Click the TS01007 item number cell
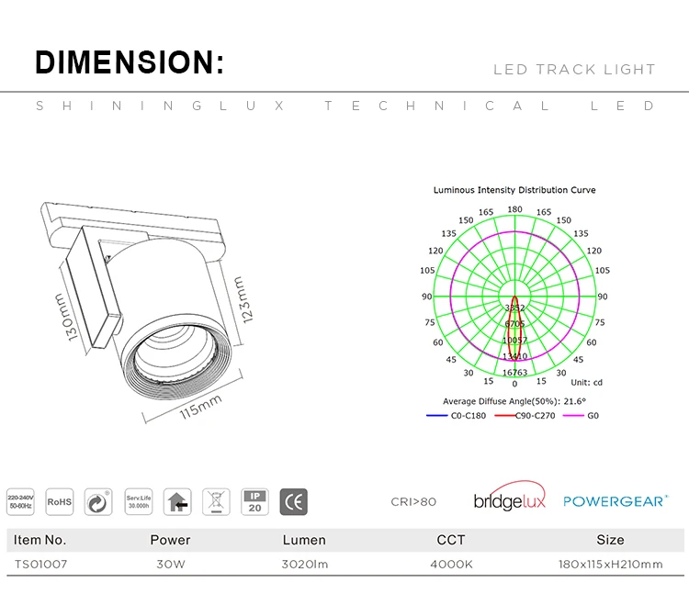The image size is (689, 616). [40, 565]
